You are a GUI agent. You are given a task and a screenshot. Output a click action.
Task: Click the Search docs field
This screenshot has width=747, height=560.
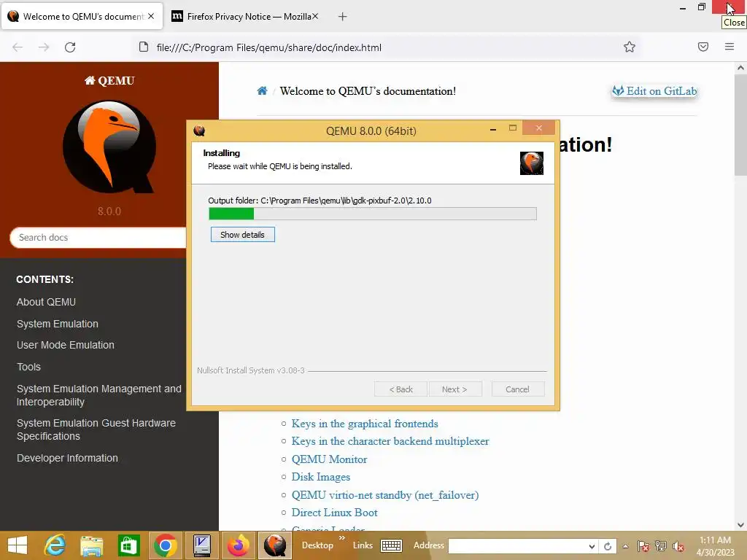tap(98, 237)
